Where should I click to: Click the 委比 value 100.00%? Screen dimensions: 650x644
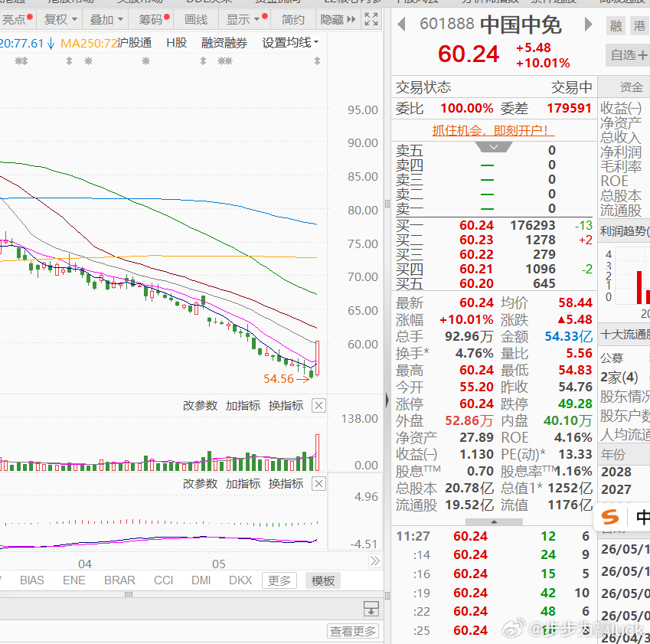(x=467, y=108)
